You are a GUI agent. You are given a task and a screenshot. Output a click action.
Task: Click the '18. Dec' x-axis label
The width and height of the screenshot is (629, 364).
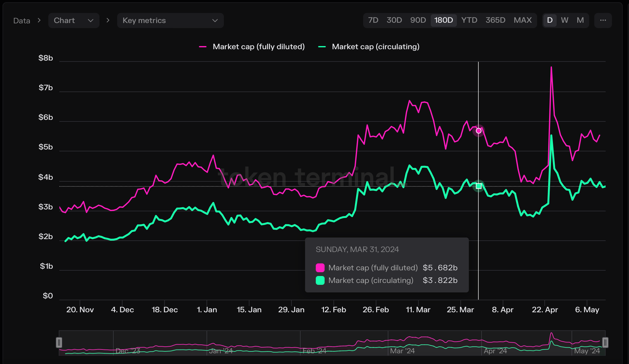(x=165, y=310)
